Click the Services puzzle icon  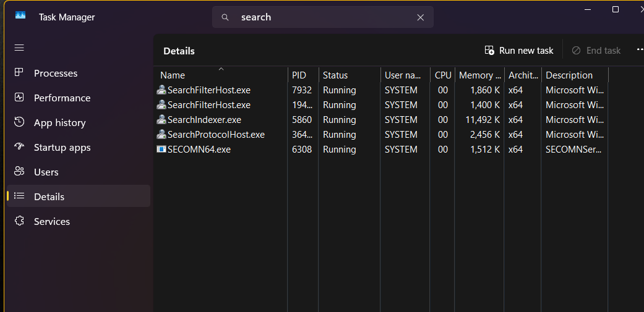19,221
